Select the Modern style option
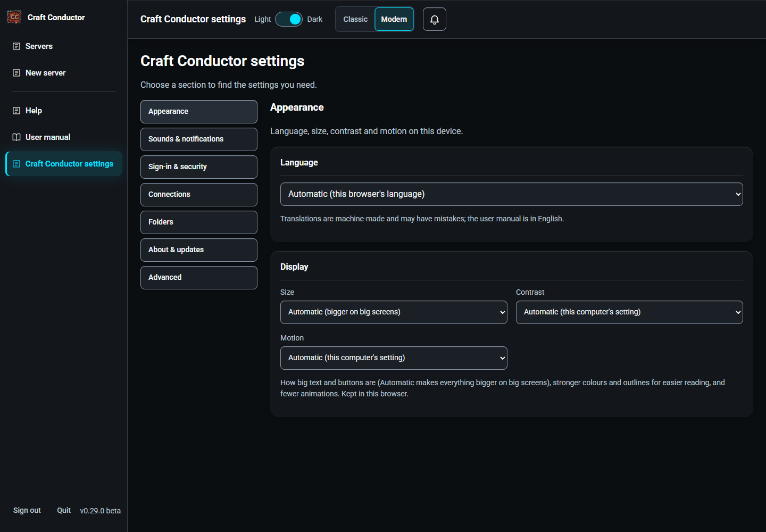 tap(394, 19)
